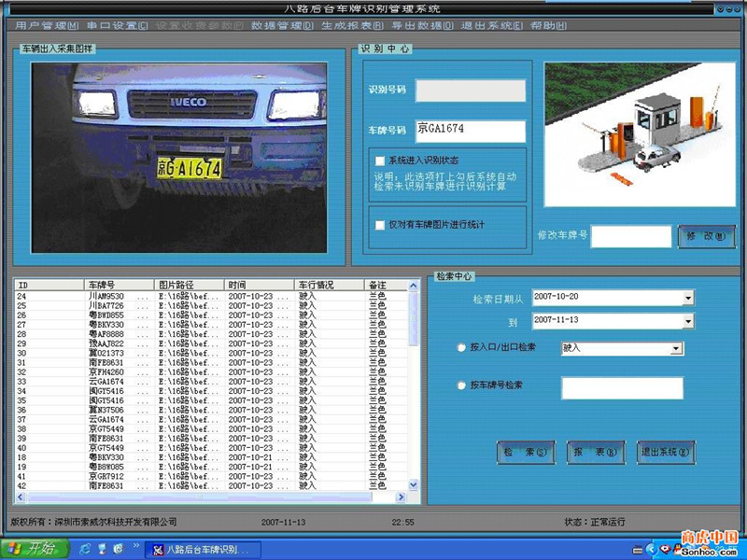Image resolution: width=747 pixels, height=560 pixels.
Task: Select 按车牌号检索 radio button
Action: coord(461,385)
